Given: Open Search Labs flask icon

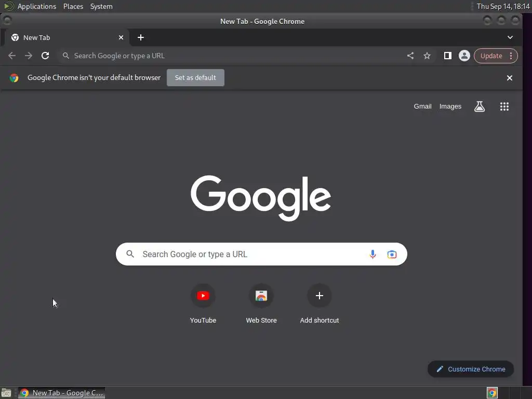Looking at the screenshot, I should [480, 107].
